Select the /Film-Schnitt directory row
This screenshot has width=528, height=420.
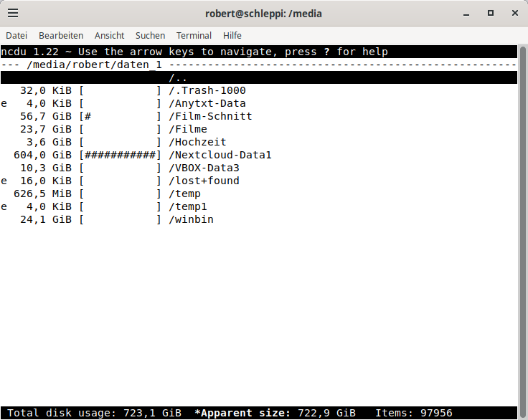point(210,116)
